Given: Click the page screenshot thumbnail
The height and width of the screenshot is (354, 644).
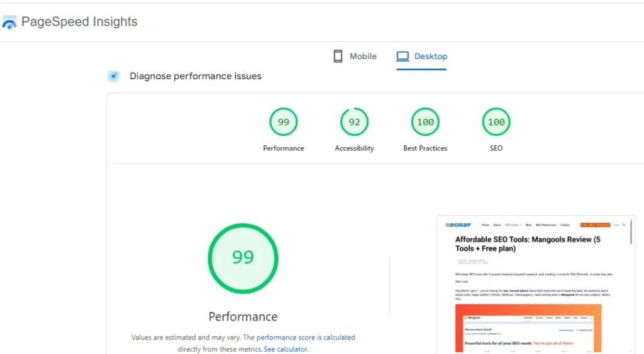Looking at the screenshot, I should click(536, 285).
